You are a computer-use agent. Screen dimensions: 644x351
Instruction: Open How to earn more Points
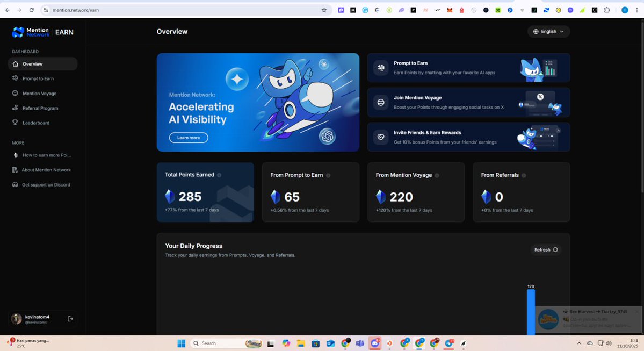(43, 155)
